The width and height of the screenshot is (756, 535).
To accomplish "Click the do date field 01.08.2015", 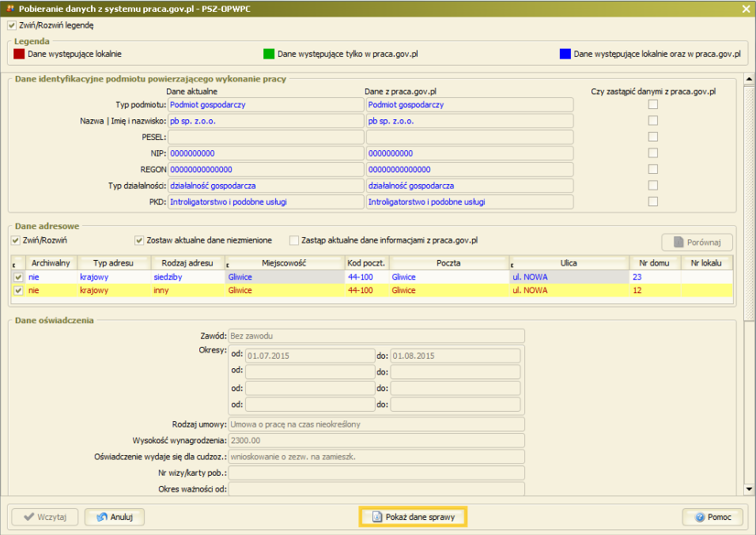I will (x=455, y=356).
